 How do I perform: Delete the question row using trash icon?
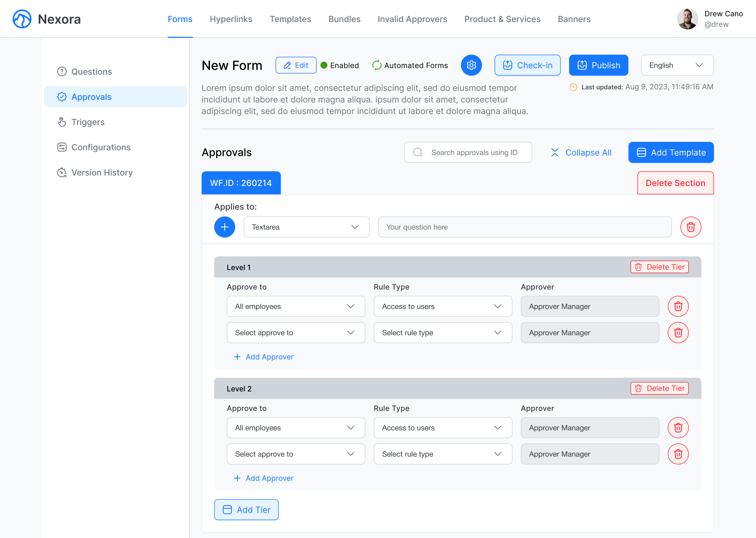[x=691, y=227]
